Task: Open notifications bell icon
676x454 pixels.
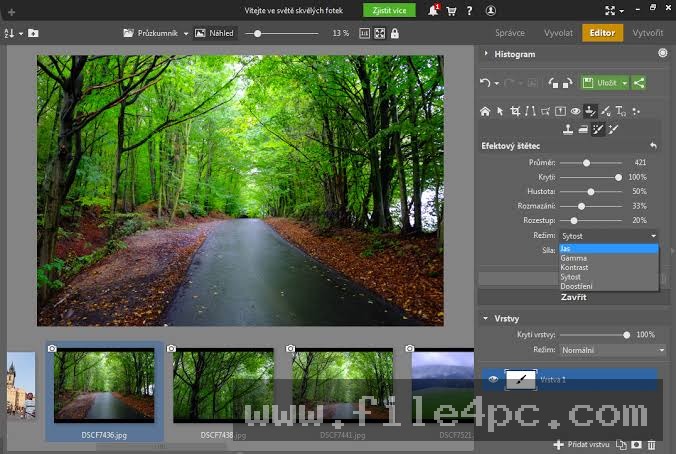Action: pyautogui.click(x=433, y=11)
